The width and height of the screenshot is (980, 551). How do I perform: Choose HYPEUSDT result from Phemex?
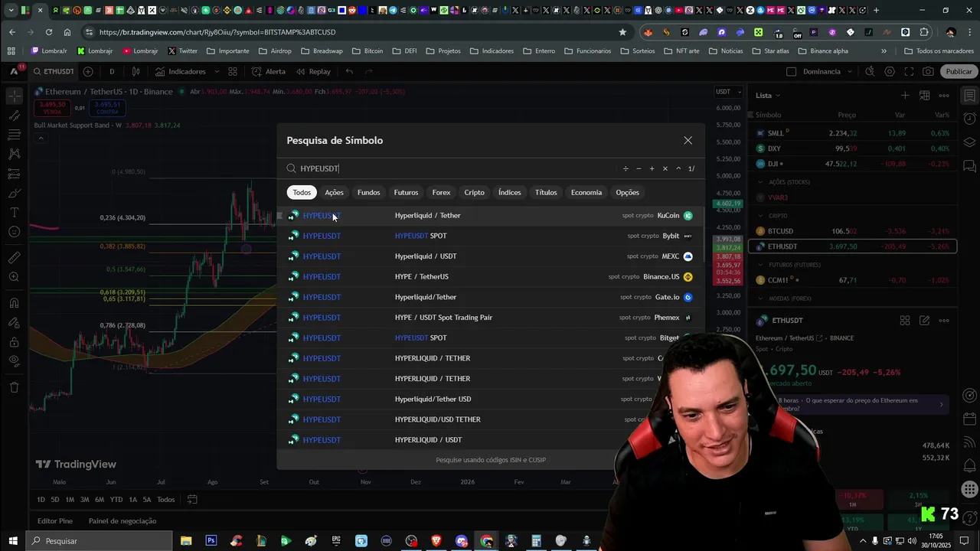(x=490, y=318)
